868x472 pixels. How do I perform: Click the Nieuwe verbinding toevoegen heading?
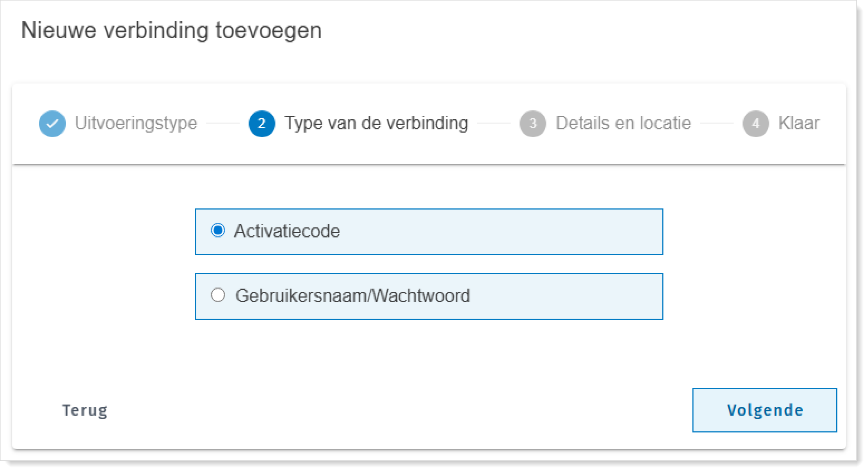172,30
